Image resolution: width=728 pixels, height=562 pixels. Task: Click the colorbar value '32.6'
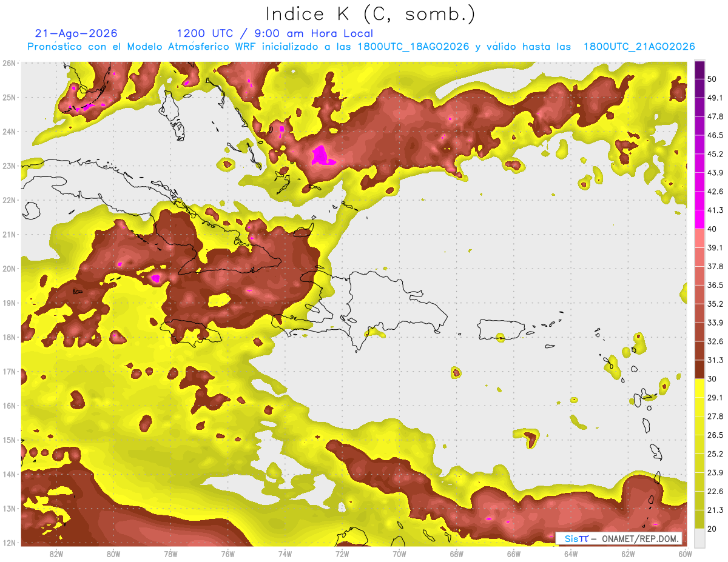[x=715, y=341]
